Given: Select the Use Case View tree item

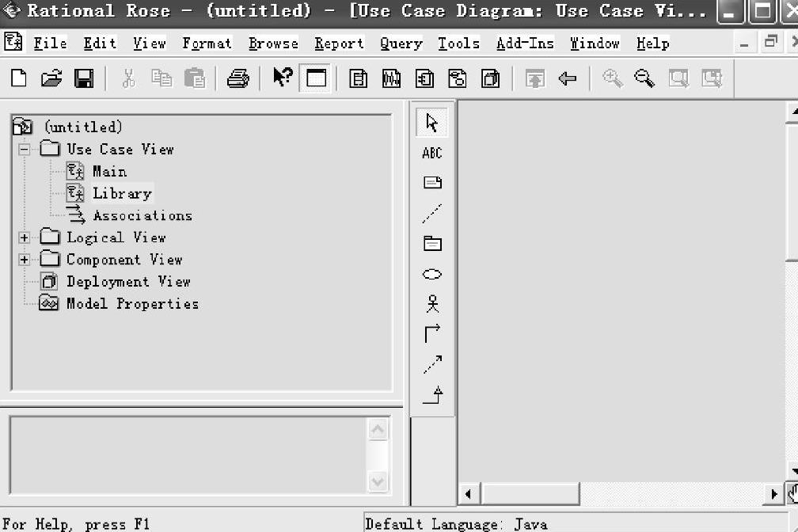Looking at the screenshot, I should pyautogui.click(x=120, y=149).
